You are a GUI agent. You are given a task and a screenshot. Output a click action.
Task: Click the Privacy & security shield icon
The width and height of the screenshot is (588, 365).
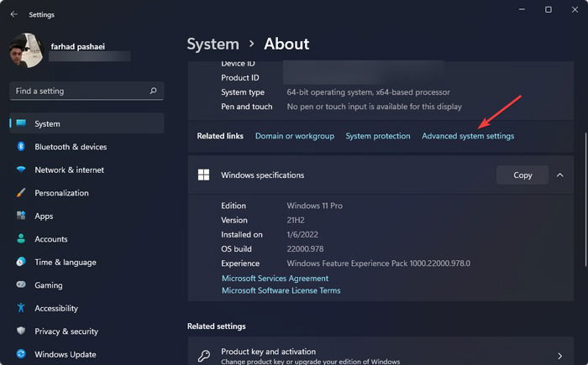21,331
